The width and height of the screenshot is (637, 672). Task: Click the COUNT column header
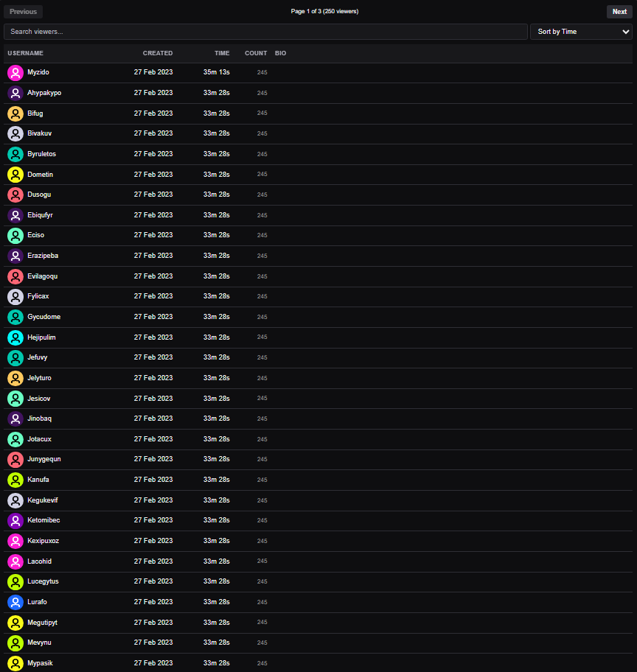click(x=256, y=53)
